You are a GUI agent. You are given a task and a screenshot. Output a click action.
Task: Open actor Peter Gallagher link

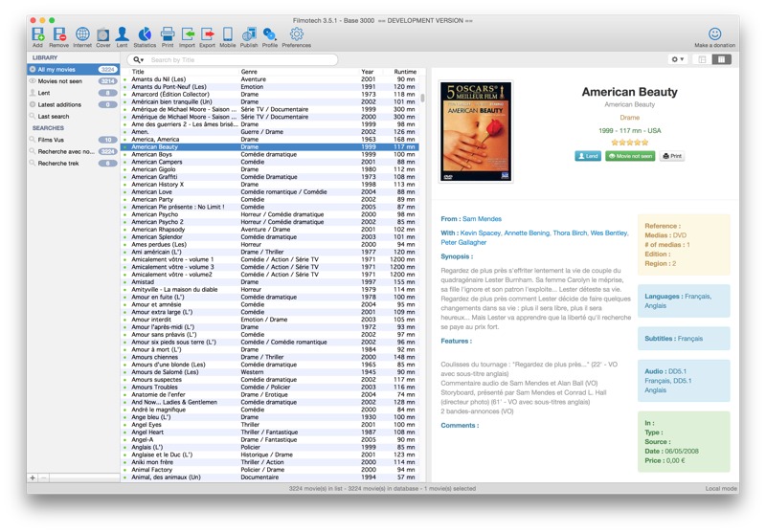pyautogui.click(x=463, y=242)
